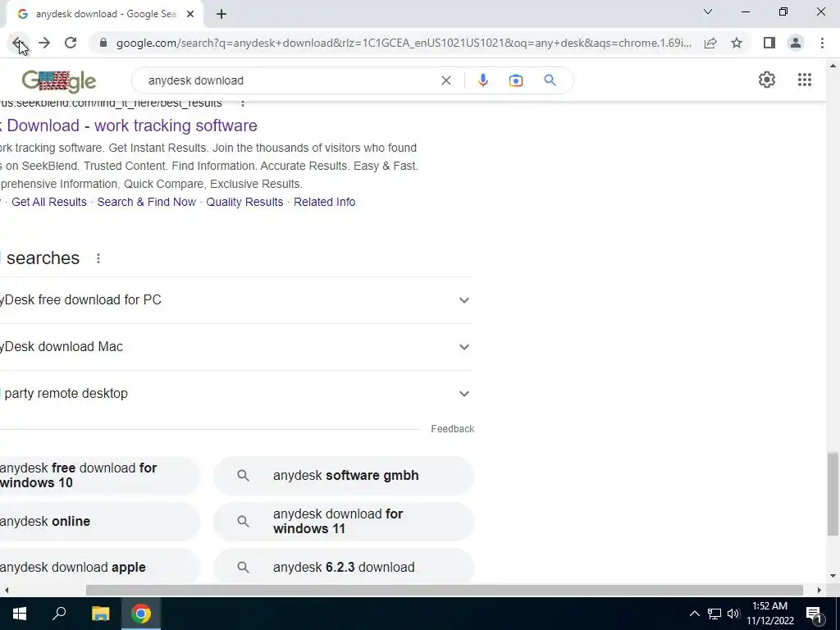Open 'Download - work tracking software' result
Image resolution: width=840 pixels, height=630 pixels.
point(129,126)
